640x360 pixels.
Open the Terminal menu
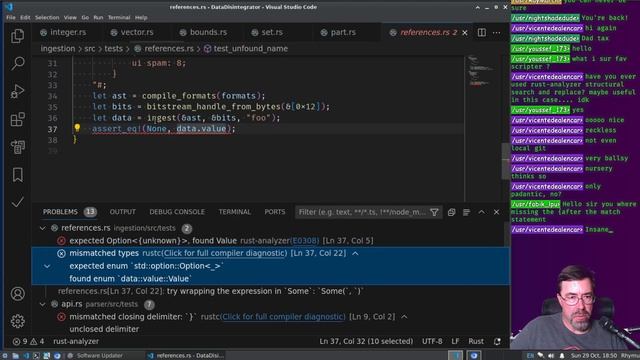coord(119,18)
